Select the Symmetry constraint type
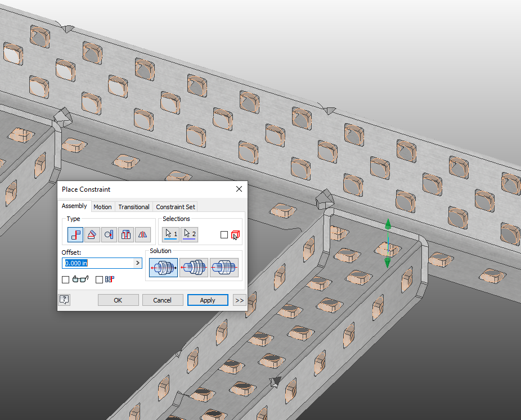The image size is (521, 420). click(142, 234)
